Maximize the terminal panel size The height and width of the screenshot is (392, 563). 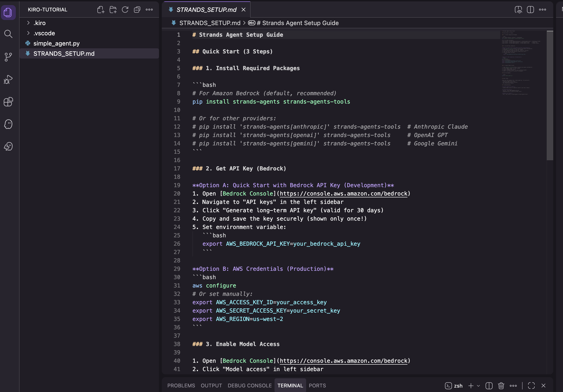point(531,386)
